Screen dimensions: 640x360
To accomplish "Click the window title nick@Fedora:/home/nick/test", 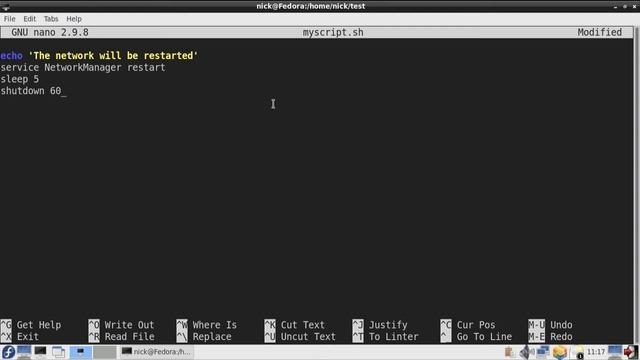I will click(x=311, y=6).
